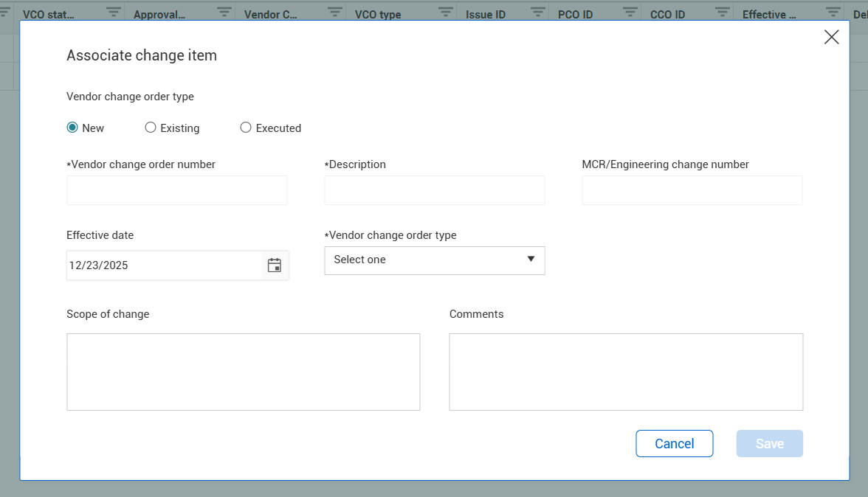This screenshot has width=868, height=497.
Task: Open the Effective date calendar picker
Action: (275, 265)
